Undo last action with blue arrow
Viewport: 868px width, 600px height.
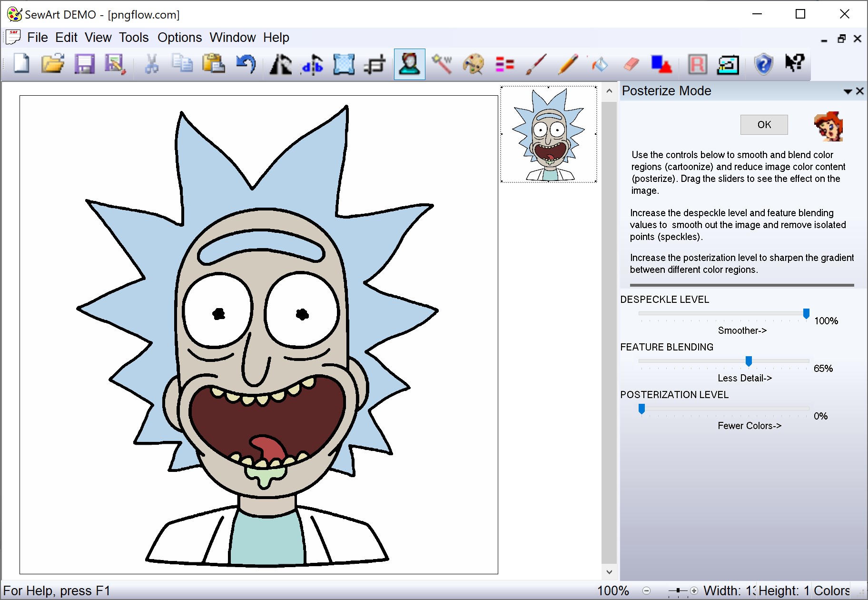(246, 64)
